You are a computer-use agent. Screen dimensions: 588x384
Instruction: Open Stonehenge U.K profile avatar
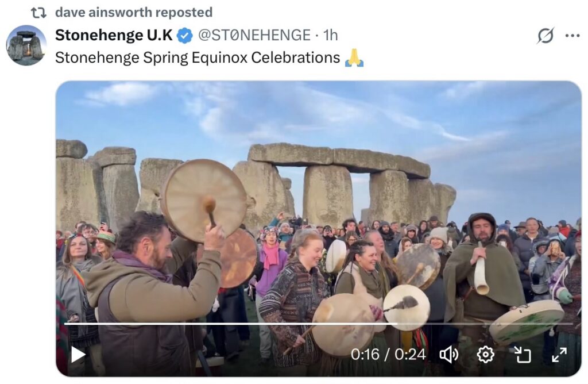(x=26, y=45)
